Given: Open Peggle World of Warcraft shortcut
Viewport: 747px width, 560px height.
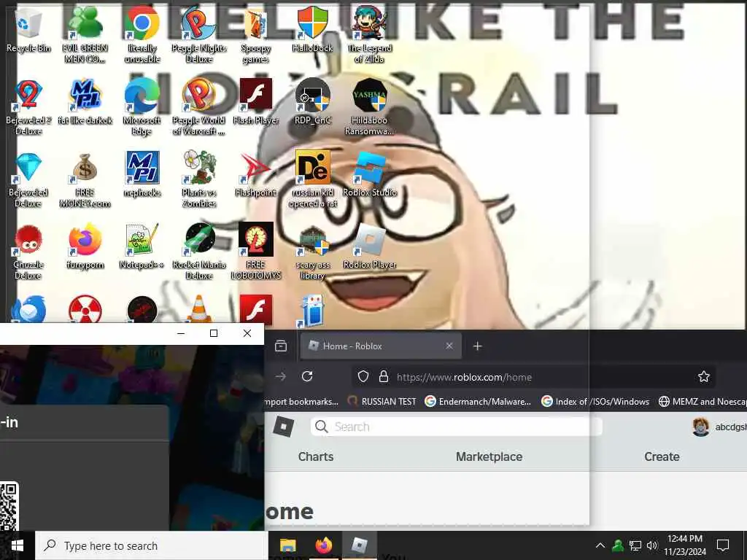Looking at the screenshot, I should click(x=198, y=108).
